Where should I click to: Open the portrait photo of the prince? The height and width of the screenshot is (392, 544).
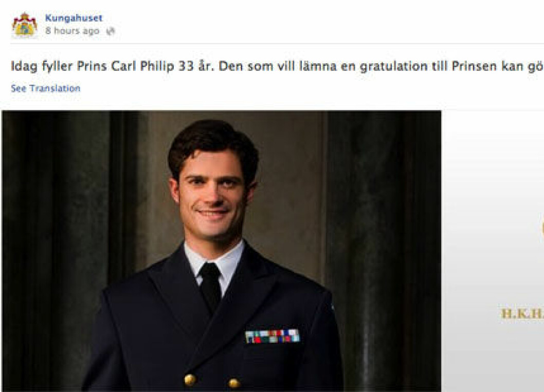[221, 251]
